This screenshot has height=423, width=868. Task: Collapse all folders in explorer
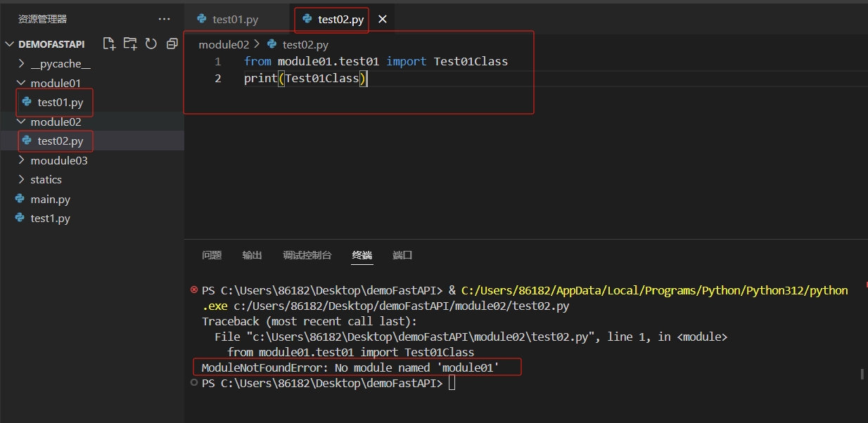click(172, 44)
